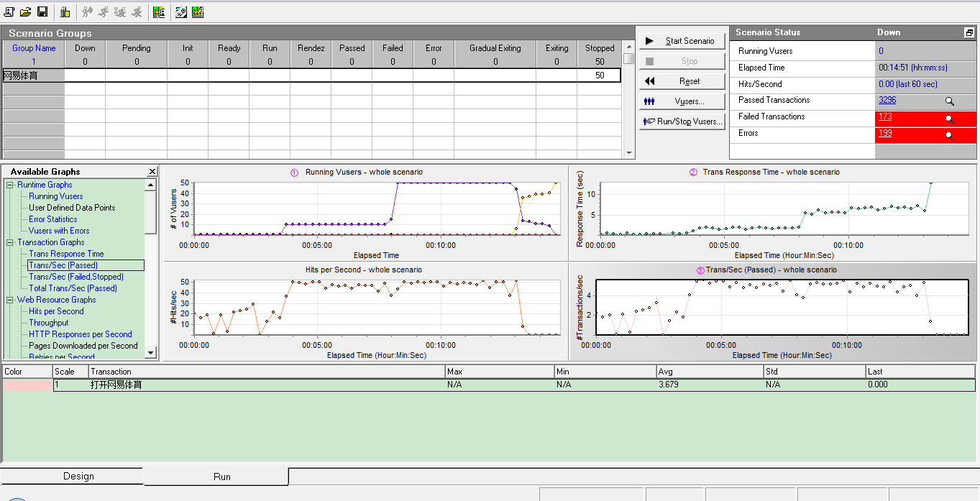Click magnifier icon in the Errors row
This screenshot has width=980, height=501.
pyautogui.click(x=950, y=135)
